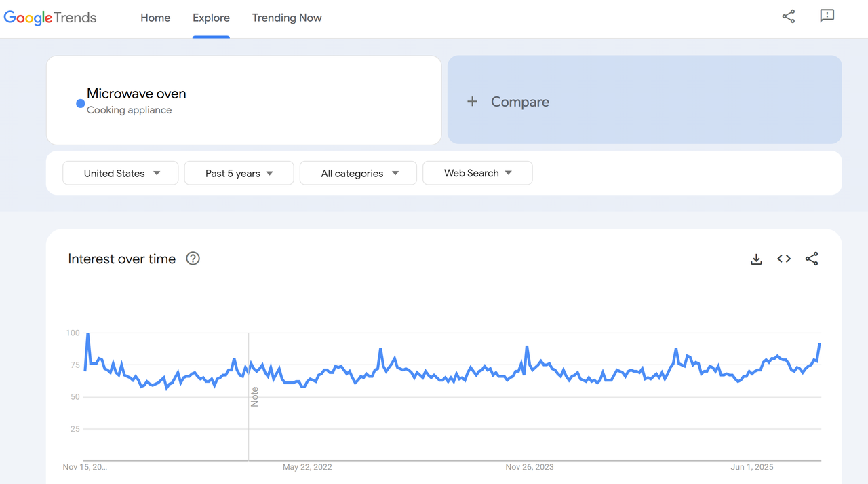Send feedback using the top-right feedback icon
868x484 pixels.
[x=827, y=16]
